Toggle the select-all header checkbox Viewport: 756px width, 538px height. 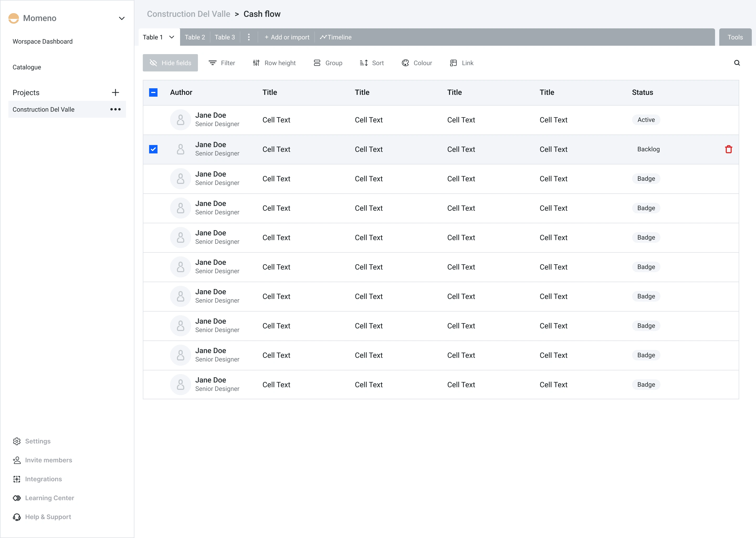(x=153, y=92)
